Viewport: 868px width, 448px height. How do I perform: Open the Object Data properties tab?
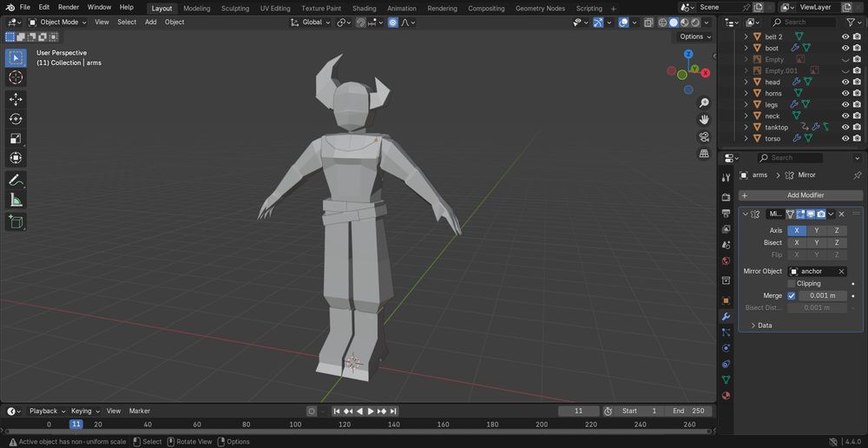(x=726, y=380)
